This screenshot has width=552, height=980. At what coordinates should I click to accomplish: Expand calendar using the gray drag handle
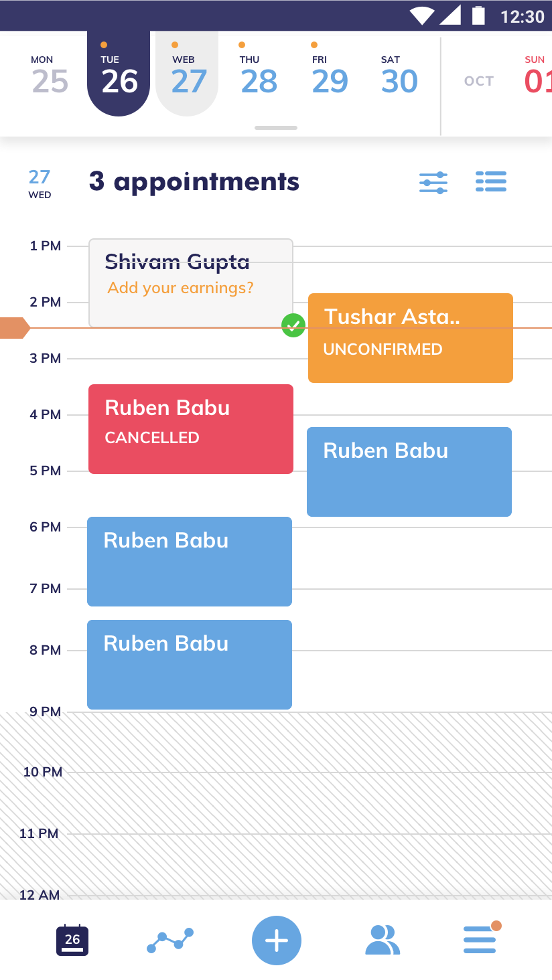(x=276, y=128)
